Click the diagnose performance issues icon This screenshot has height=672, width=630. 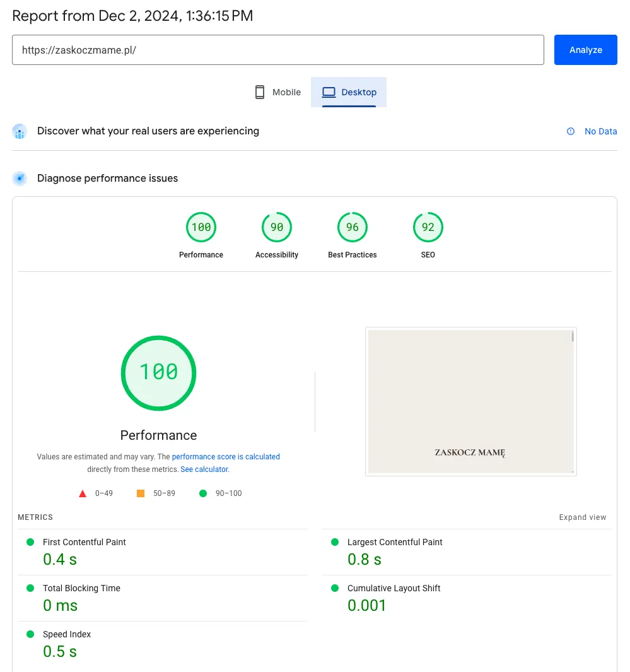pyautogui.click(x=20, y=179)
